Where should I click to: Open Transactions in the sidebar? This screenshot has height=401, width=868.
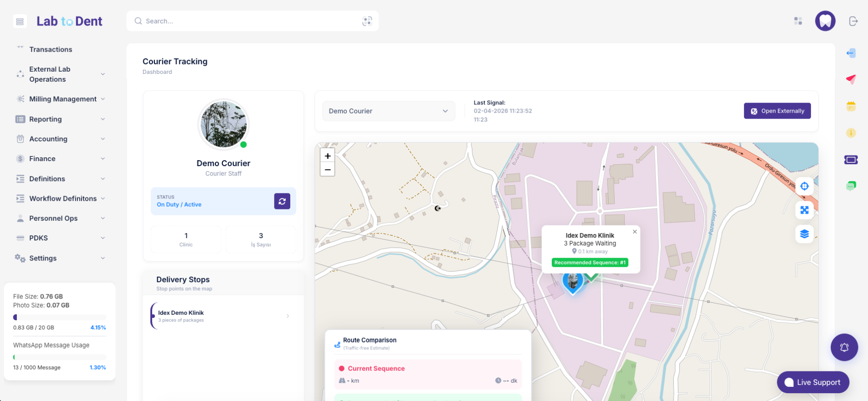coord(51,49)
